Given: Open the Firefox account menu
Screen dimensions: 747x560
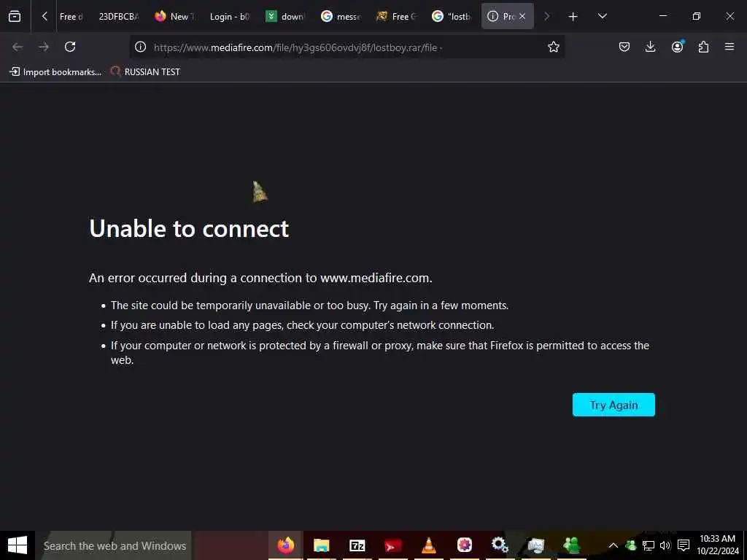Looking at the screenshot, I should click(677, 47).
